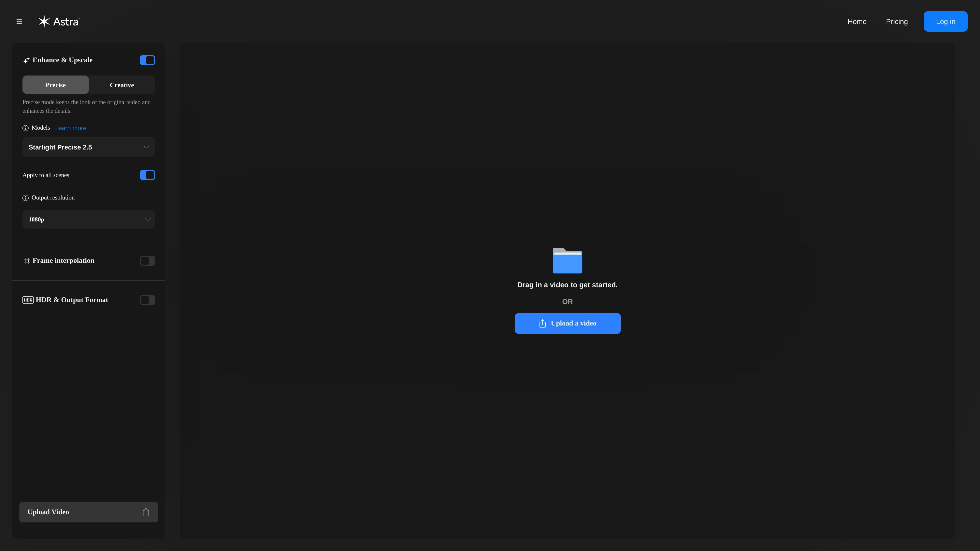This screenshot has height=551, width=980.
Task: Click the Enhance & Upscale sparkle icon
Action: click(26, 60)
